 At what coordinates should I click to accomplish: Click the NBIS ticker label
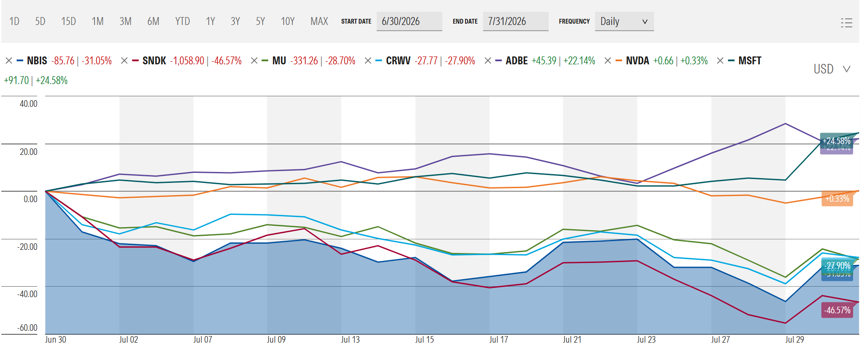click(37, 61)
